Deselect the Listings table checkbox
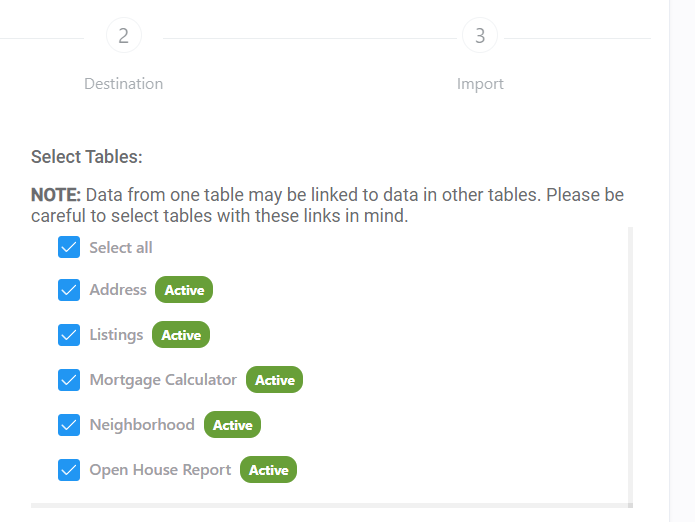695x522 pixels. 69,335
